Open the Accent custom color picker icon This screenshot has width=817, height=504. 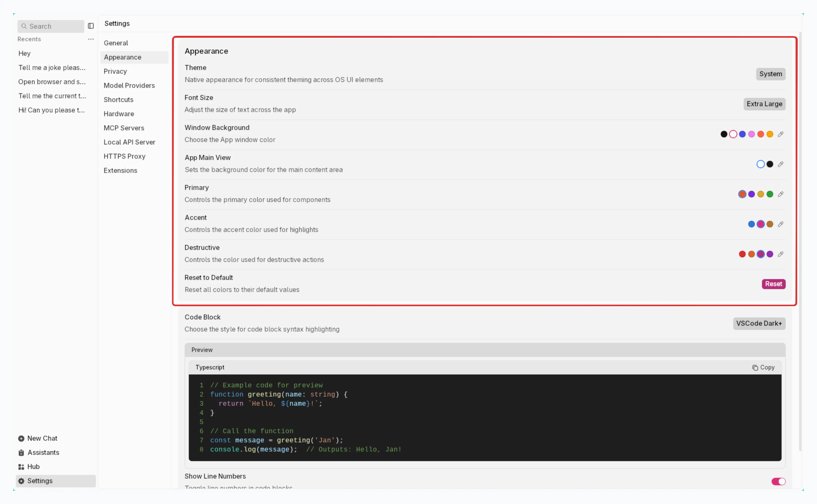pos(780,224)
